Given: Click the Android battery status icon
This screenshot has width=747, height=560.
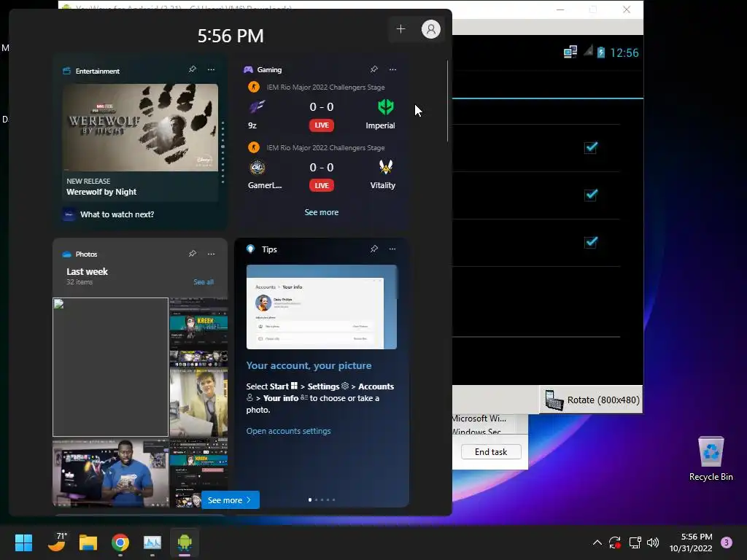Looking at the screenshot, I should coord(601,52).
